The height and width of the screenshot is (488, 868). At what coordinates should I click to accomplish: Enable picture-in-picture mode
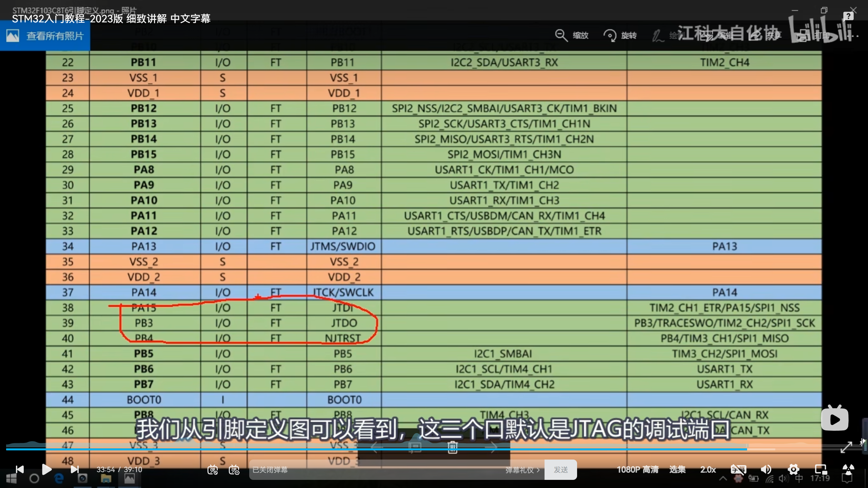coord(821,469)
